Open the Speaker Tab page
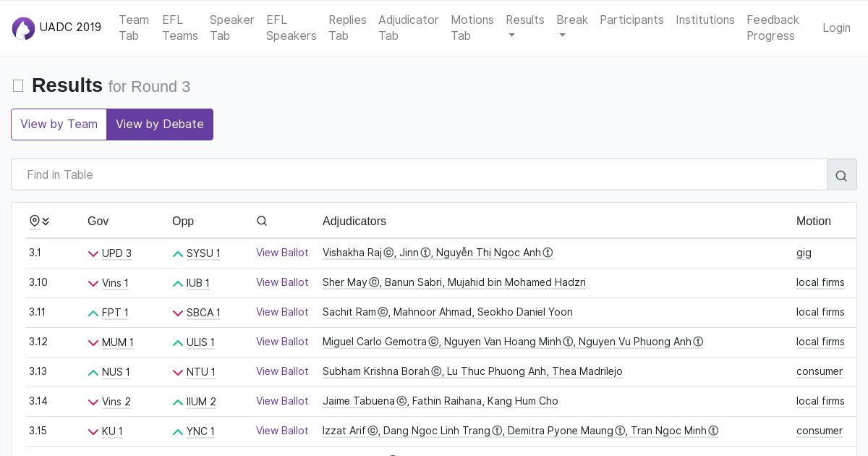 (x=231, y=28)
